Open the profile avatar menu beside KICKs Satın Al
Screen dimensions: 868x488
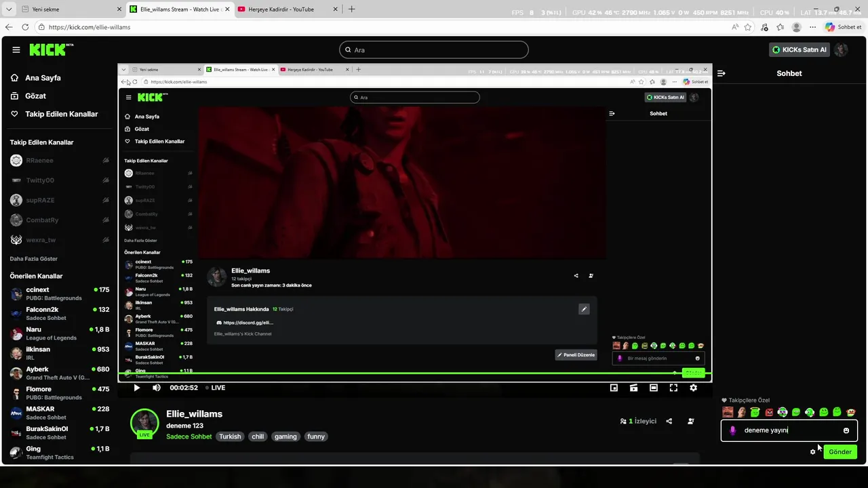(x=841, y=49)
